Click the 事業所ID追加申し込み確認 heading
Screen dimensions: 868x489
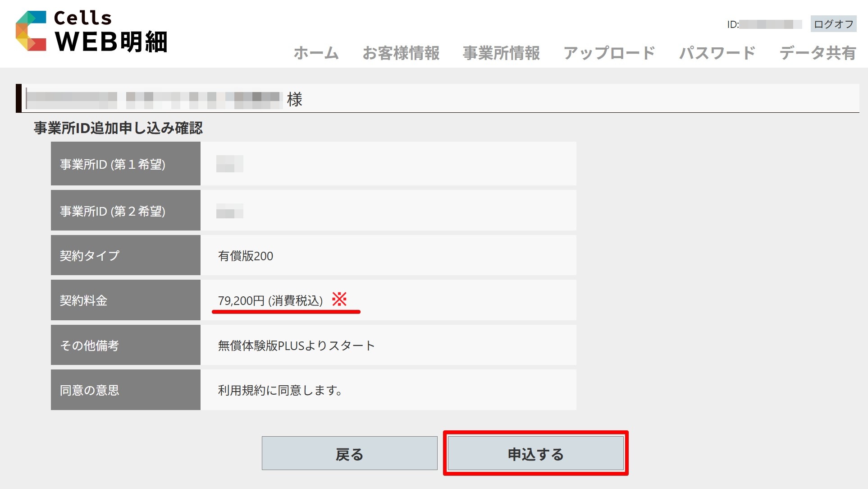tap(118, 128)
